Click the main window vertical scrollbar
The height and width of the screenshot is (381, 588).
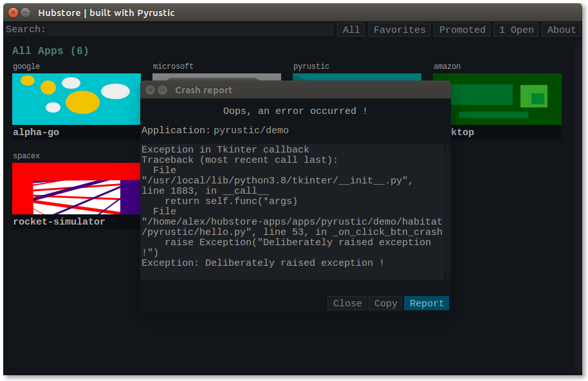578,205
